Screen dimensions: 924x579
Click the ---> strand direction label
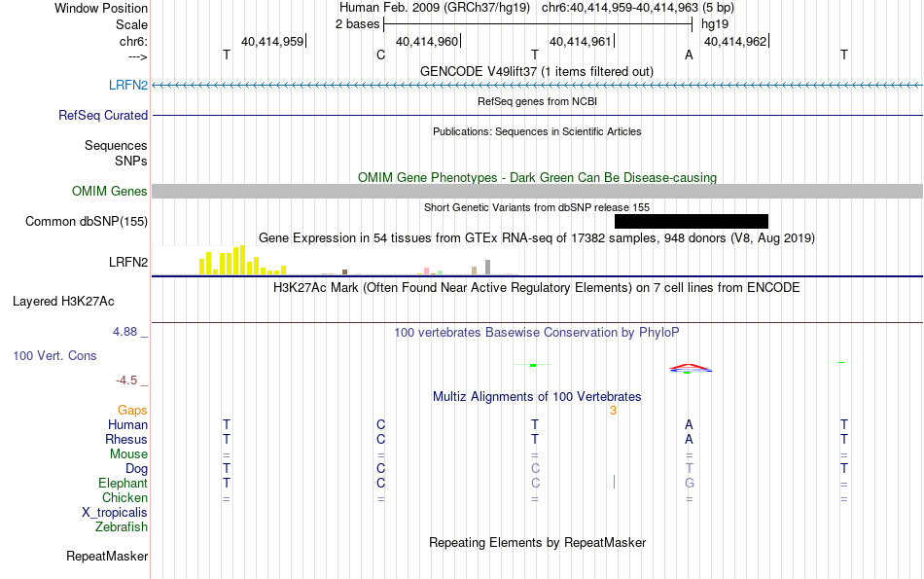137,56
